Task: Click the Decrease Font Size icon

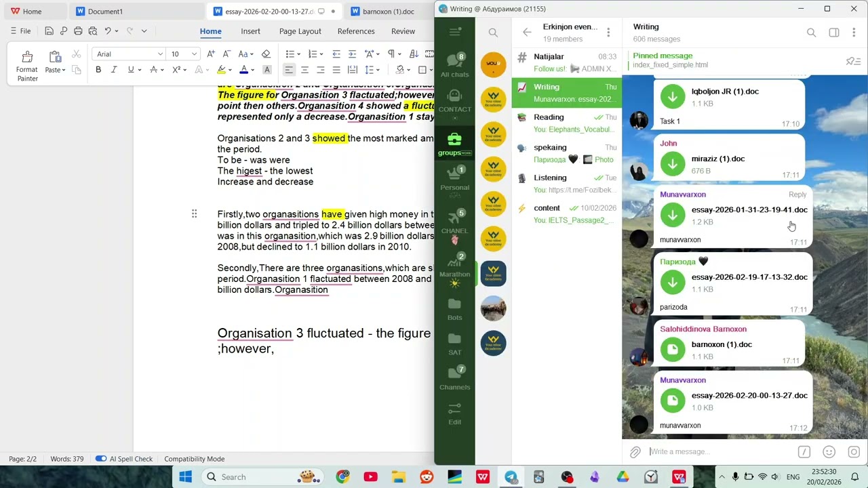Action: coord(226,54)
